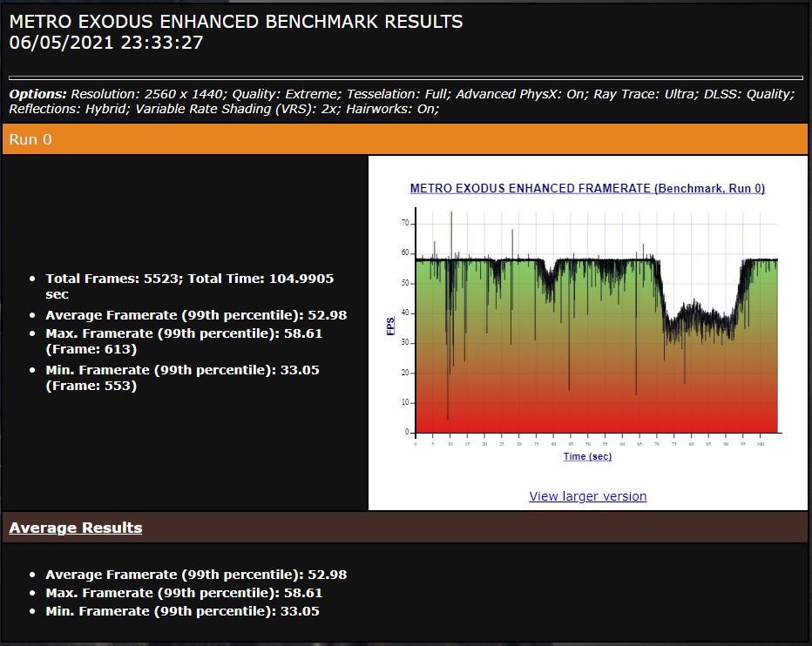Select the "Time (sec)" axis label

[x=587, y=456]
